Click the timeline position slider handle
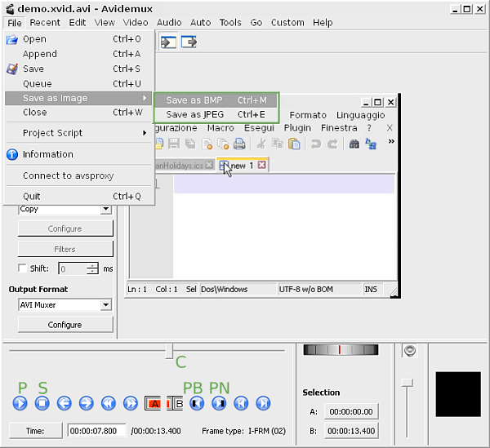Viewport: 490px width, 448px height. tap(170, 351)
